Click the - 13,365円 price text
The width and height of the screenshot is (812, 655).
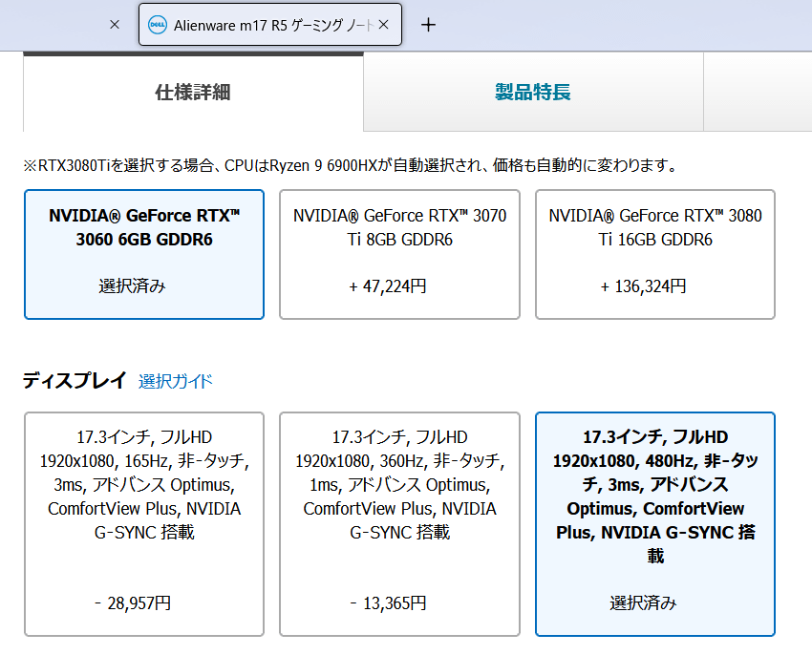tap(388, 603)
